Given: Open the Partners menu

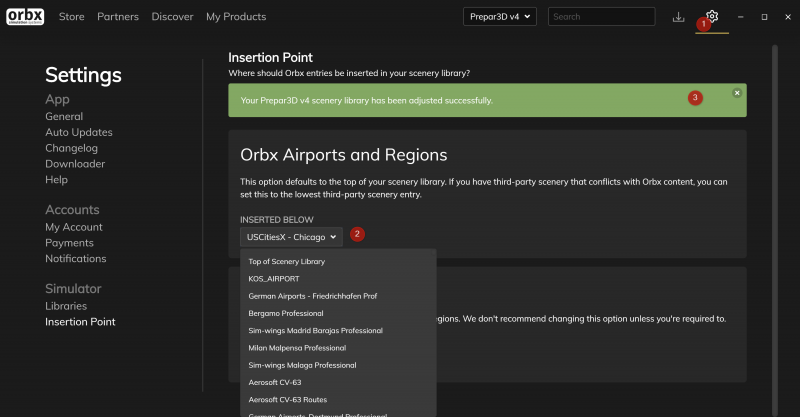Looking at the screenshot, I should (x=118, y=16).
